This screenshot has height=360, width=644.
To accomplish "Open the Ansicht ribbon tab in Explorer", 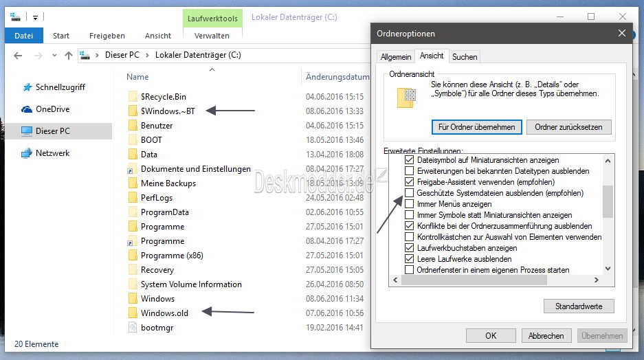I will click(157, 36).
